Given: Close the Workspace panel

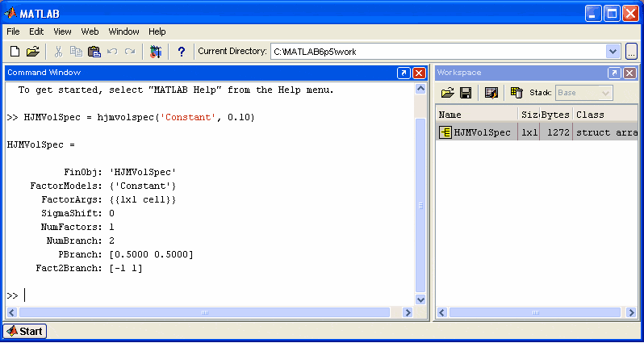Looking at the screenshot, I should [629, 73].
